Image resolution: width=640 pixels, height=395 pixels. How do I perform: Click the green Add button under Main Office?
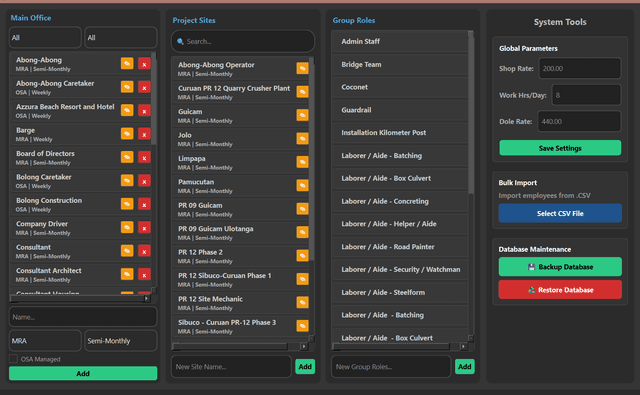tap(83, 373)
